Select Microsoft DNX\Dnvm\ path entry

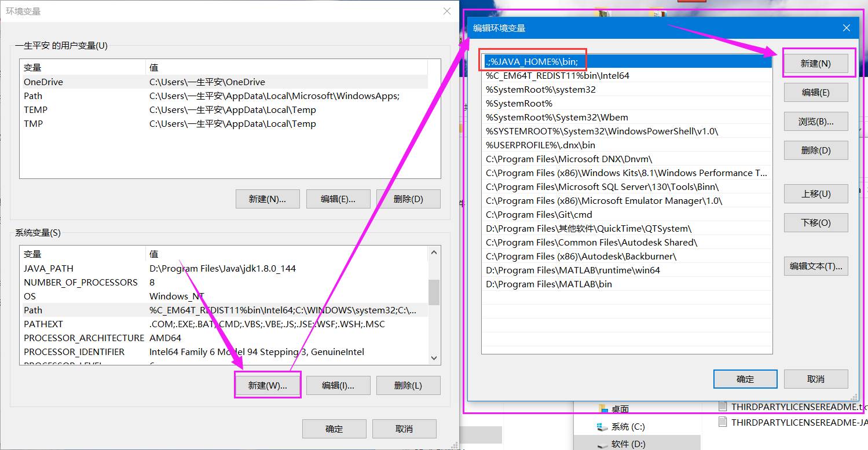coord(627,159)
